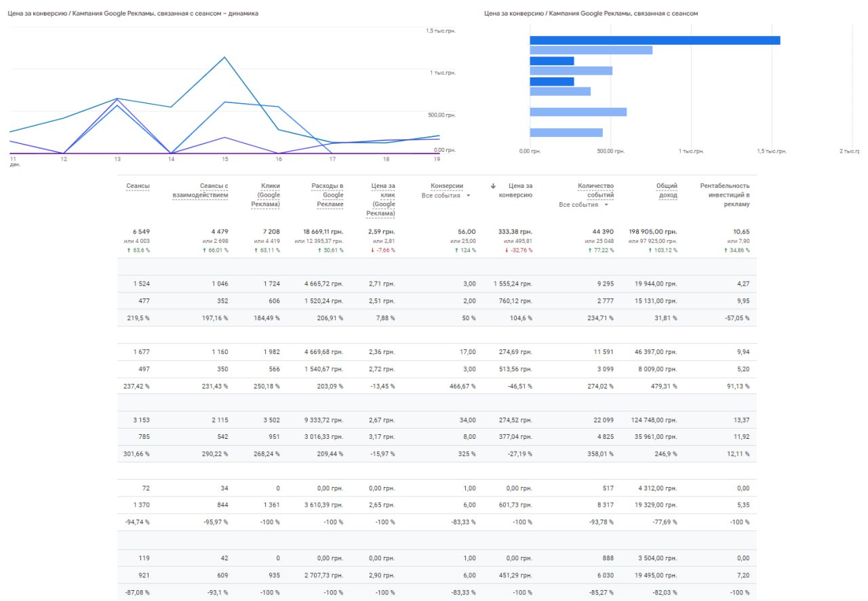The width and height of the screenshot is (868, 601).
Task: Click the cost cell 451,29 грн.
Action: (x=515, y=575)
